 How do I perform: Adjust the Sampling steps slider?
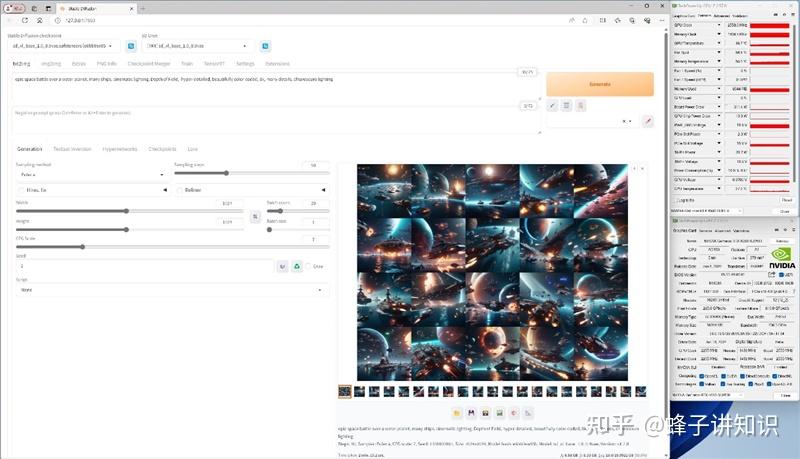[x=252, y=173]
